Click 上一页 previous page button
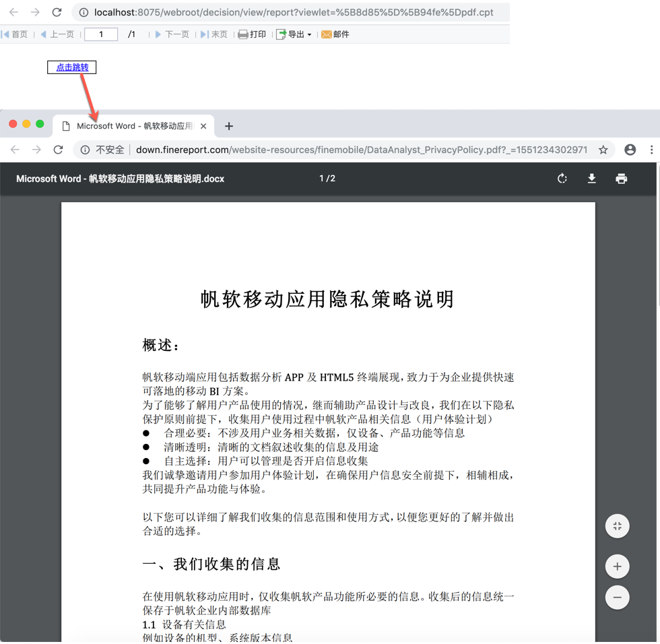 57,34
